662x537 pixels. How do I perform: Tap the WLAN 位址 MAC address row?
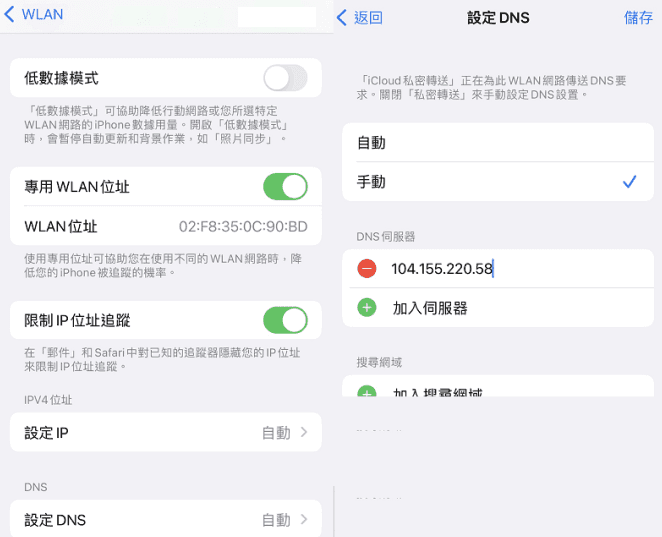[x=166, y=227]
